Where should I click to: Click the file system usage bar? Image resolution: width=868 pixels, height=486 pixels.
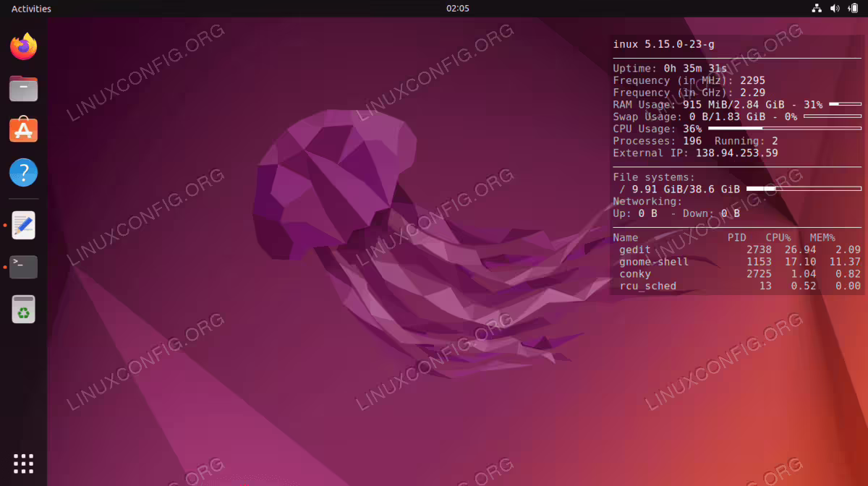coord(804,189)
